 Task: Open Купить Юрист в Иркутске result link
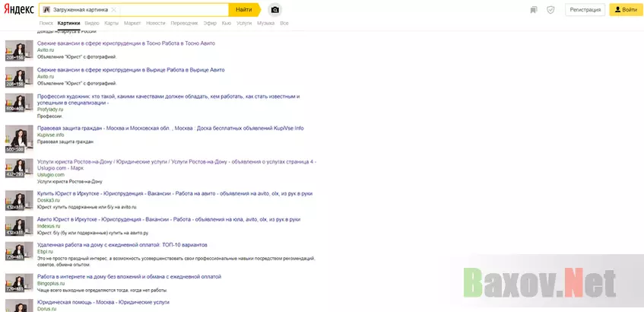[x=175, y=193]
